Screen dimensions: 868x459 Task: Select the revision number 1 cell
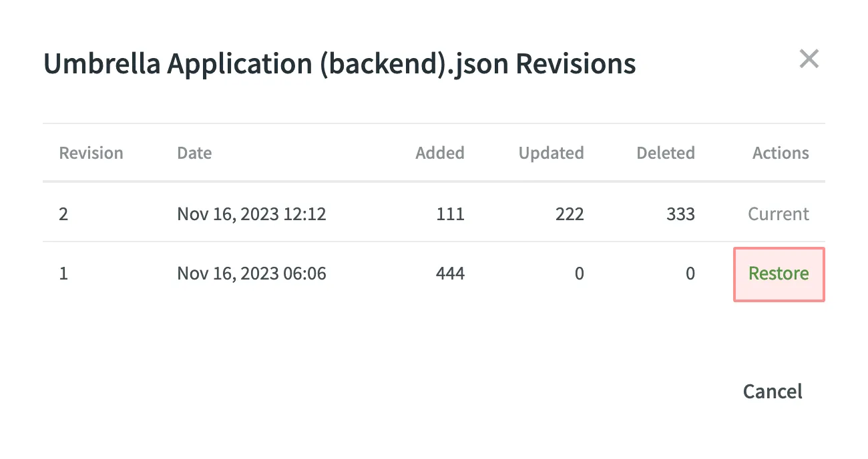coord(63,274)
